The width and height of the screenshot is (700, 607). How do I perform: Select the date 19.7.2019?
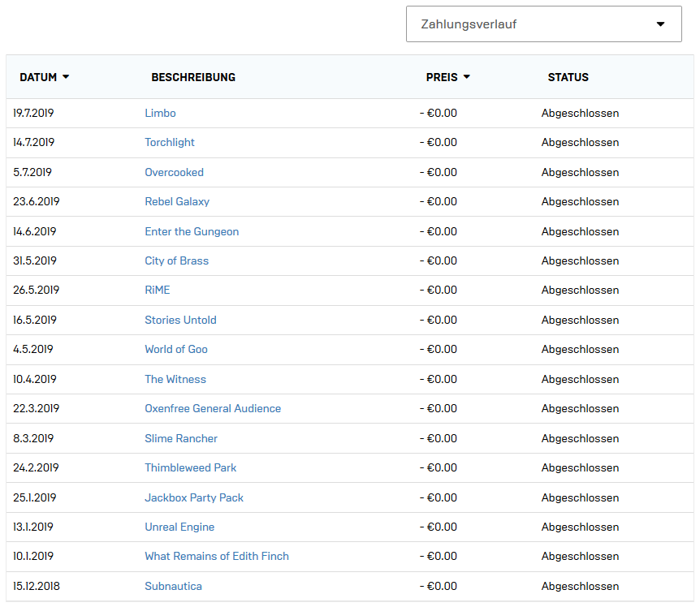[x=33, y=114]
